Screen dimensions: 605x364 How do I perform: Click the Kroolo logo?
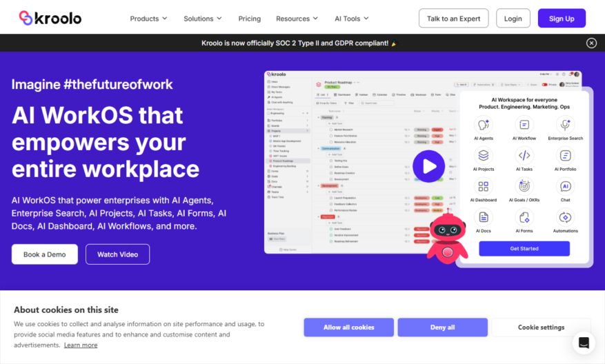click(x=50, y=18)
